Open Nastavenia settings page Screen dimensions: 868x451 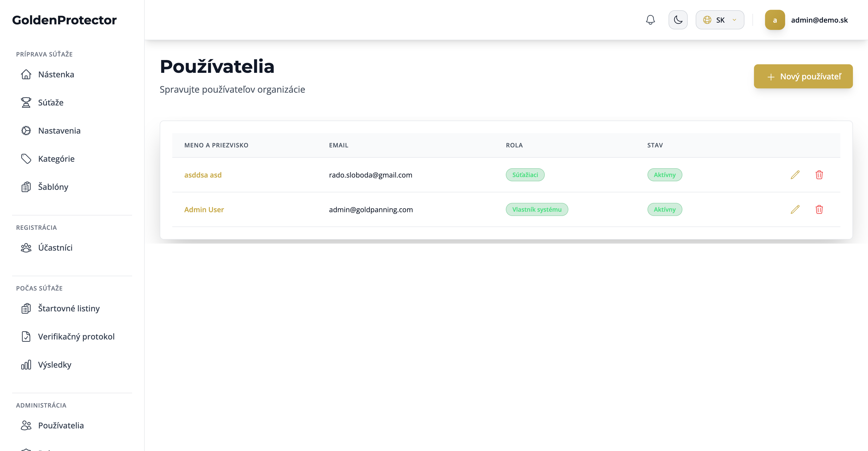pos(59,131)
